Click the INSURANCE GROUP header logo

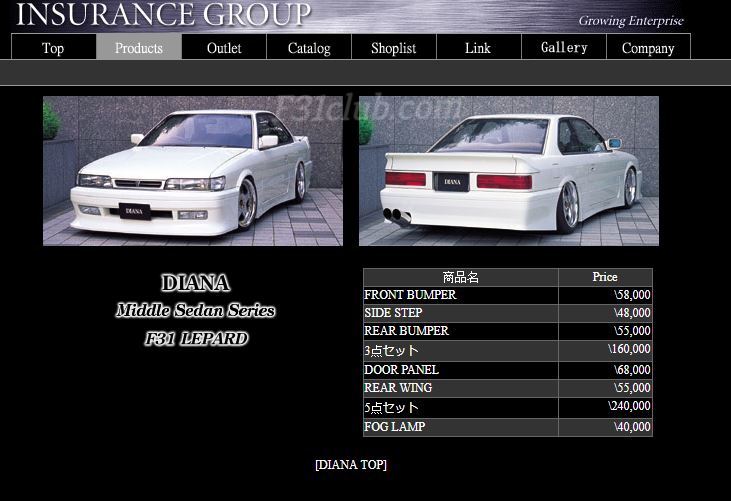coord(163,14)
